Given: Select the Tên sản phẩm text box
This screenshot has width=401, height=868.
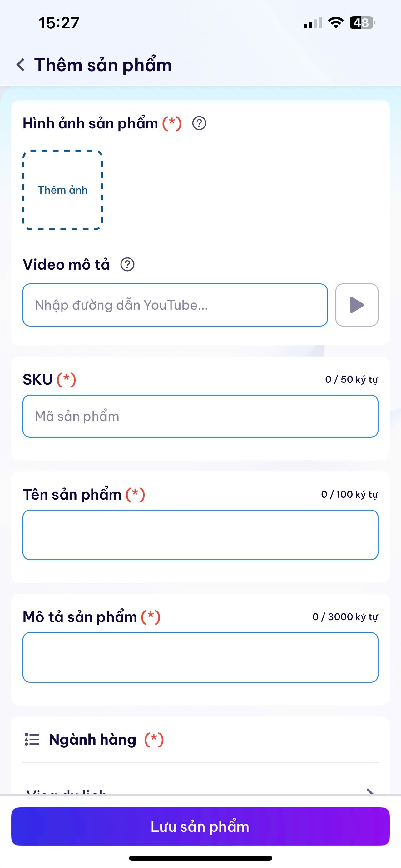Looking at the screenshot, I should click(200, 535).
